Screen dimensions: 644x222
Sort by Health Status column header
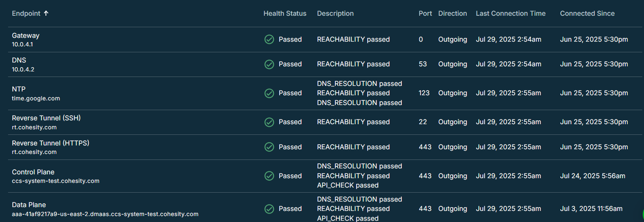coord(285,13)
